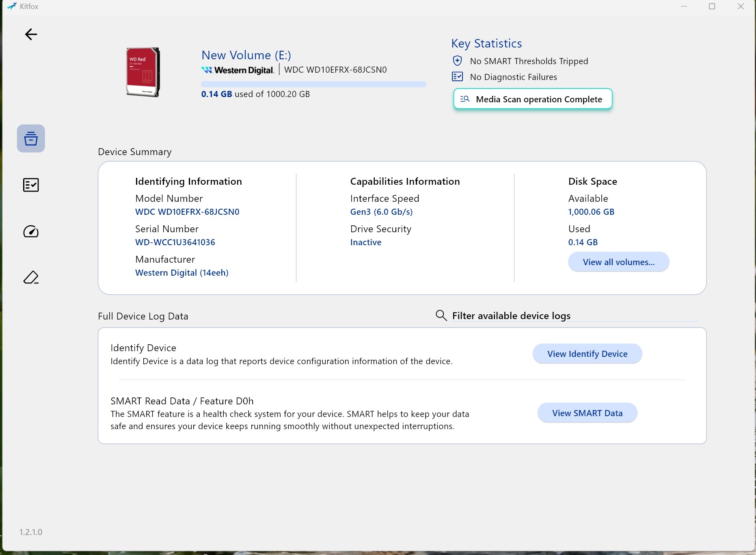The width and height of the screenshot is (756, 555).
Task: Click the search magnifier icon for device logs
Action: tap(441, 315)
